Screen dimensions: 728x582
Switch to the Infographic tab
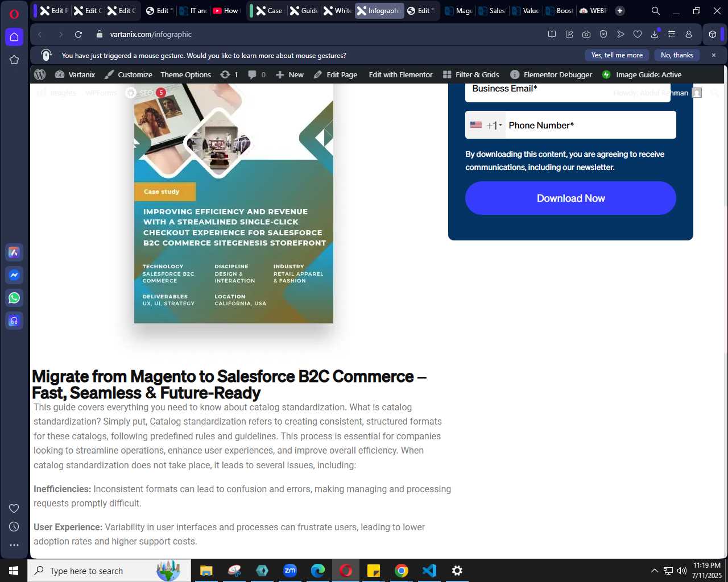(x=379, y=11)
